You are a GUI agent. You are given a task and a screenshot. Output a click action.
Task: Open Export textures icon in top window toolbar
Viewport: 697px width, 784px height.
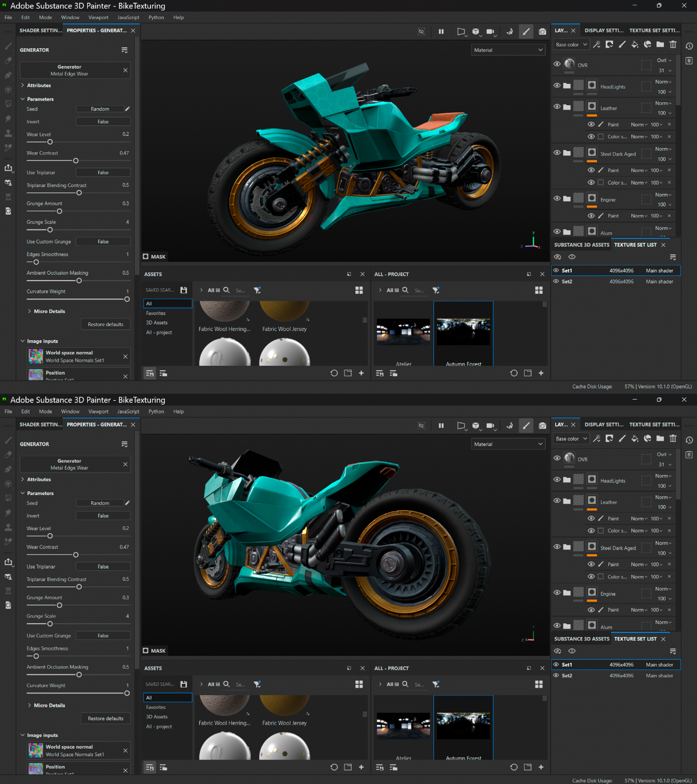(8, 168)
